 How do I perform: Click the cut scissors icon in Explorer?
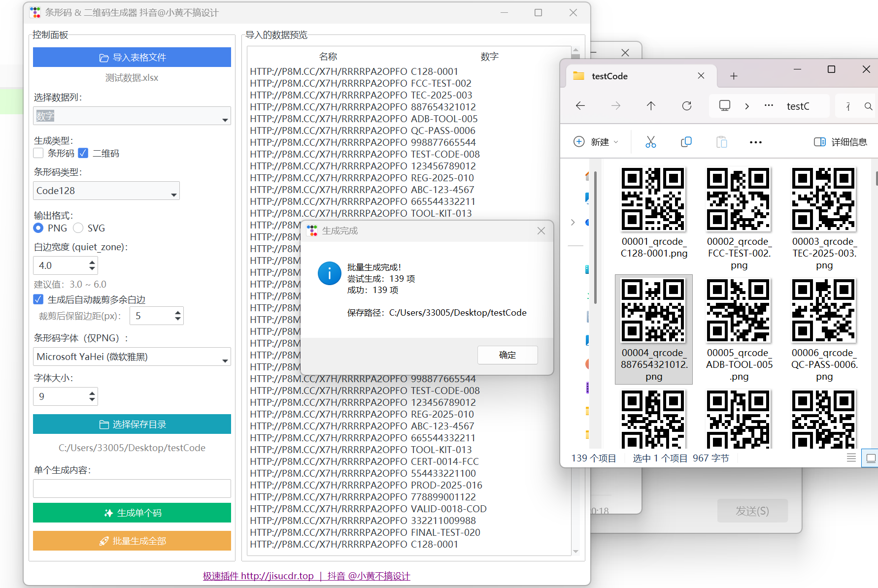click(650, 142)
